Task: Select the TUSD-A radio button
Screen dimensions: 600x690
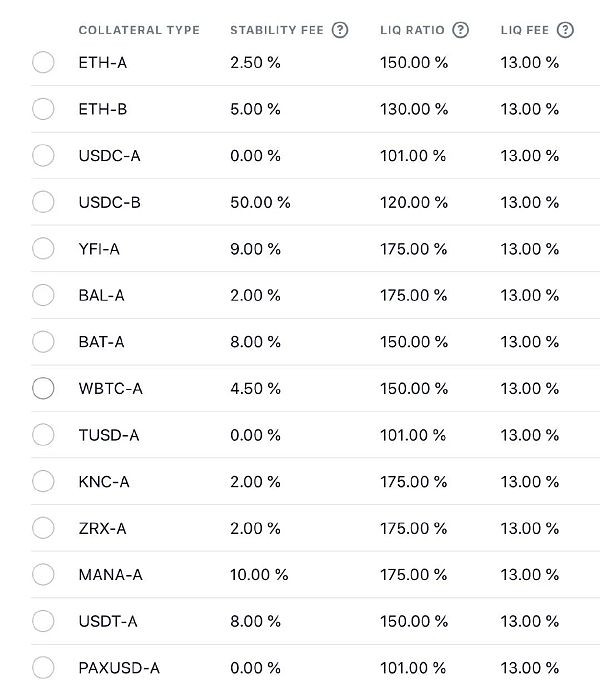Action: pos(43,435)
